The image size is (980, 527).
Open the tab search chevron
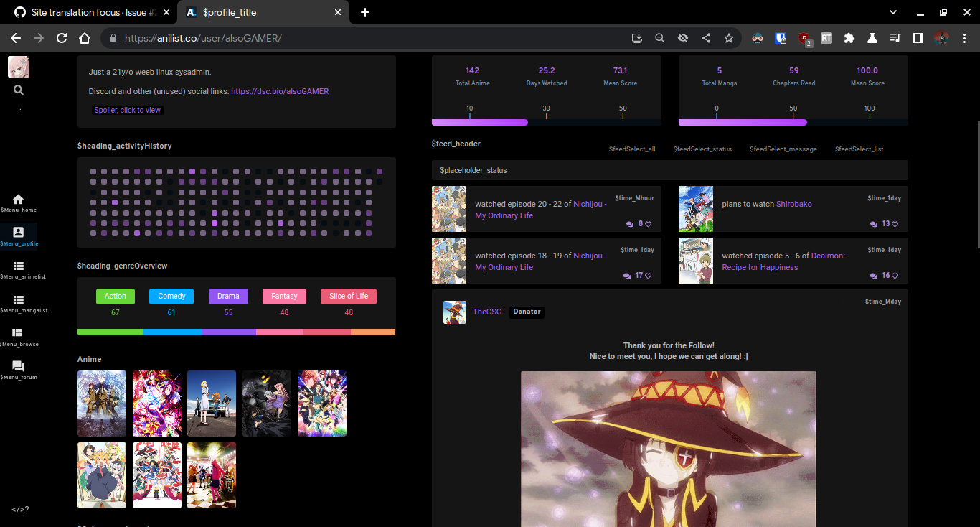pos(892,12)
